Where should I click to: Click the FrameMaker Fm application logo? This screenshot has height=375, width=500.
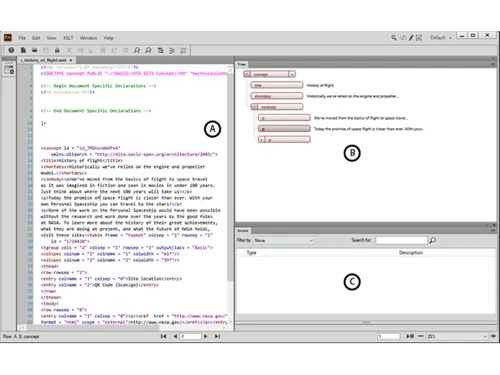coord(8,37)
